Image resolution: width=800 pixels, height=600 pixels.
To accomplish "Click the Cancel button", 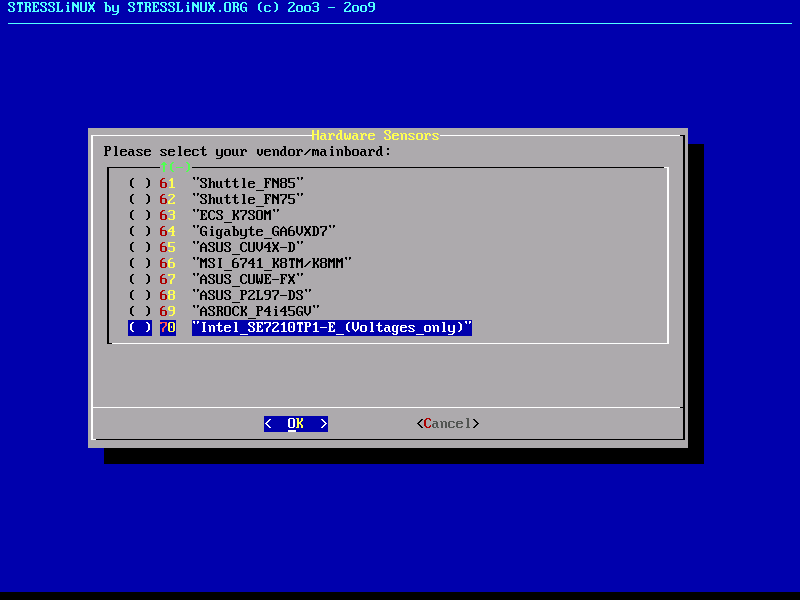I will click(448, 423).
